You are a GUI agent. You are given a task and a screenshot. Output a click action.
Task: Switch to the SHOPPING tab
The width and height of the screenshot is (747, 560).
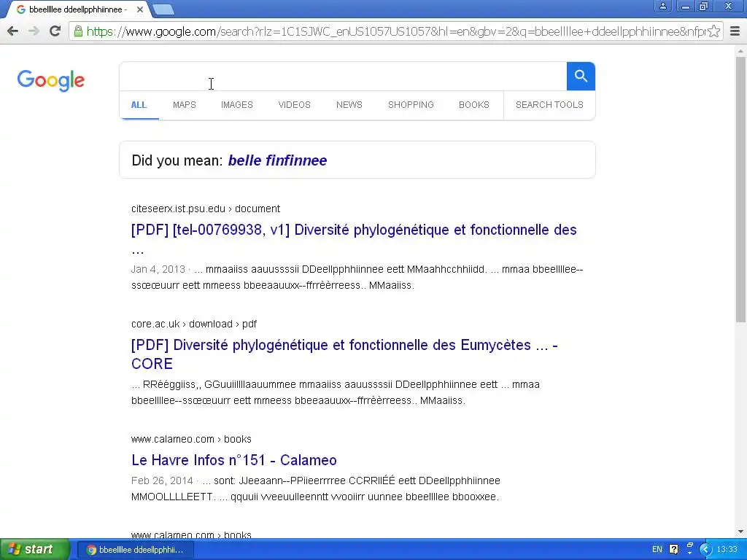(x=411, y=105)
